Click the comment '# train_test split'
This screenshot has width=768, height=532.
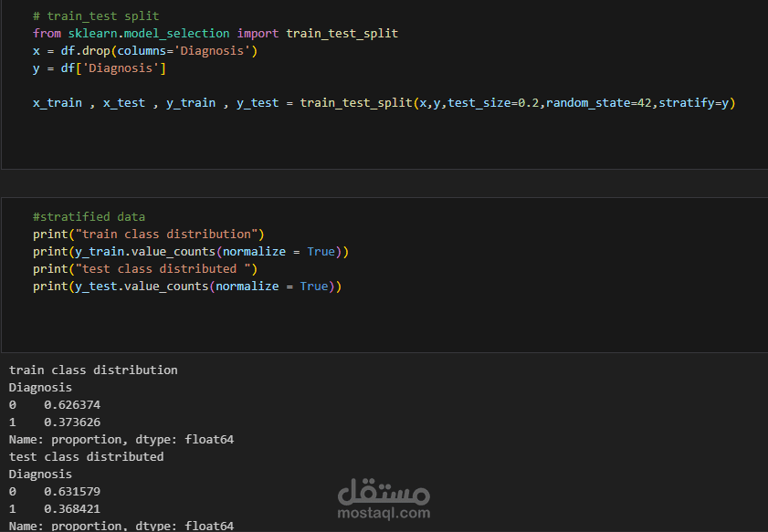pyautogui.click(x=96, y=16)
